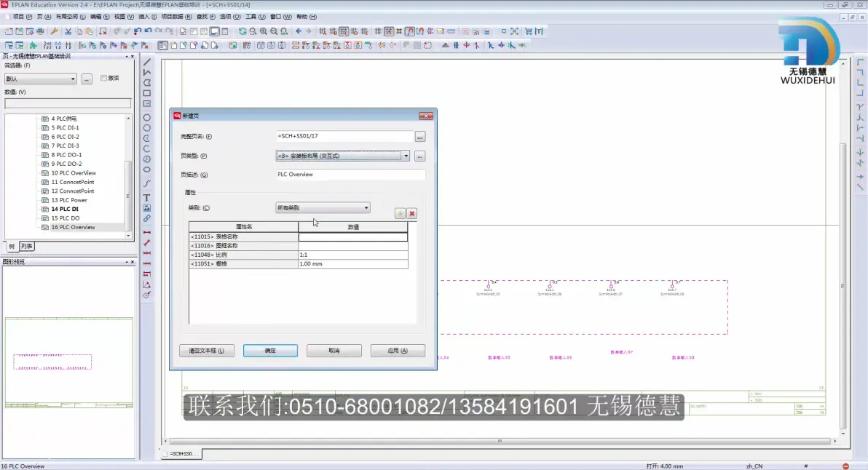This screenshot has width=868, height=470.
Task: Select the Line drawing tool
Action: coord(147,62)
